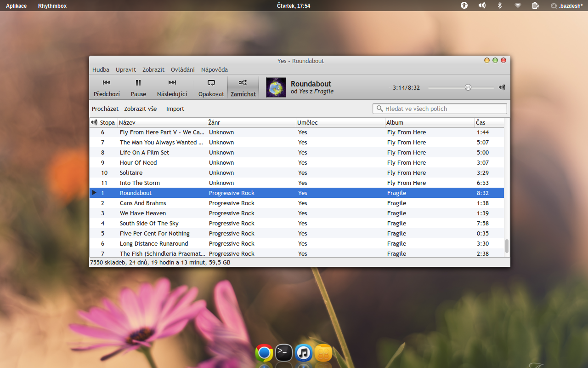Viewport: 588px width, 368px height.
Task: Select the track "South Side Of The Sky"
Action: click(297, 224)
